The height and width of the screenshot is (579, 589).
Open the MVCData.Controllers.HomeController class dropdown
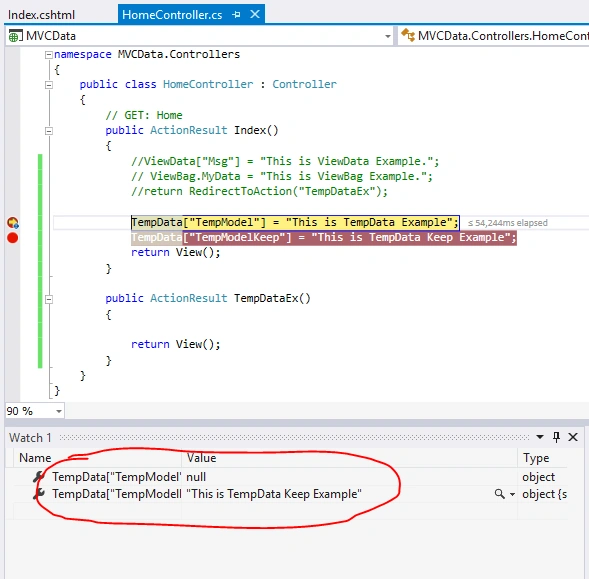493,36
